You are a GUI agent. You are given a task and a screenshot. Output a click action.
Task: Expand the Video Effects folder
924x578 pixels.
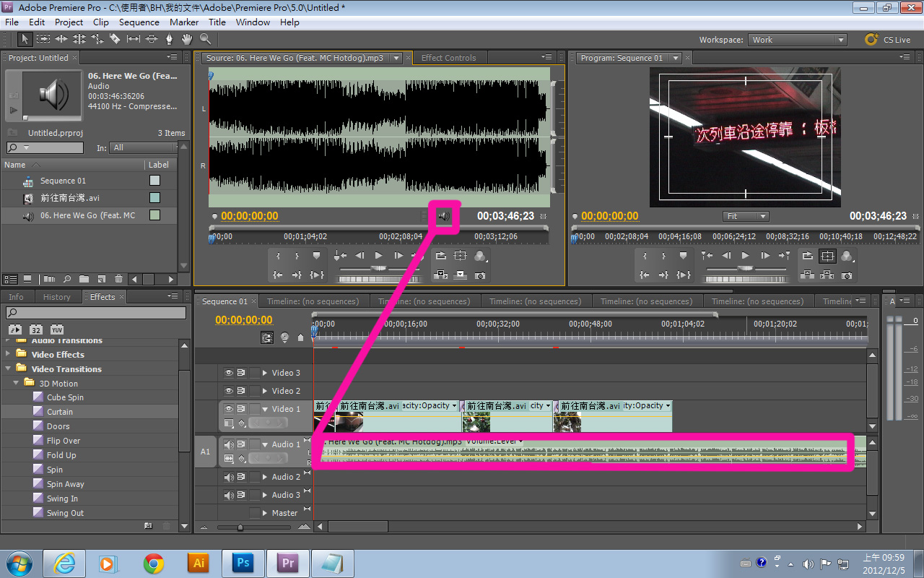pos(9,354)
